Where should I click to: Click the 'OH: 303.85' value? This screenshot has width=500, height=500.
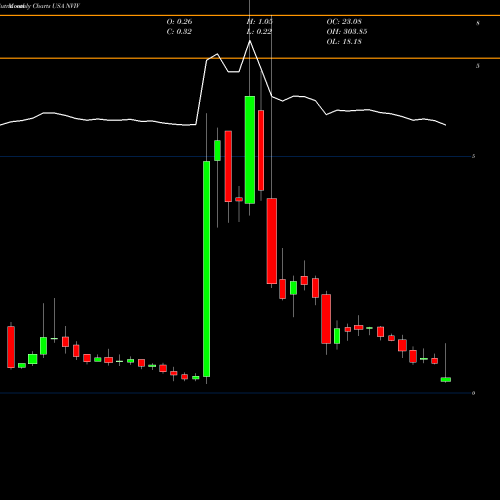point(347,32)
